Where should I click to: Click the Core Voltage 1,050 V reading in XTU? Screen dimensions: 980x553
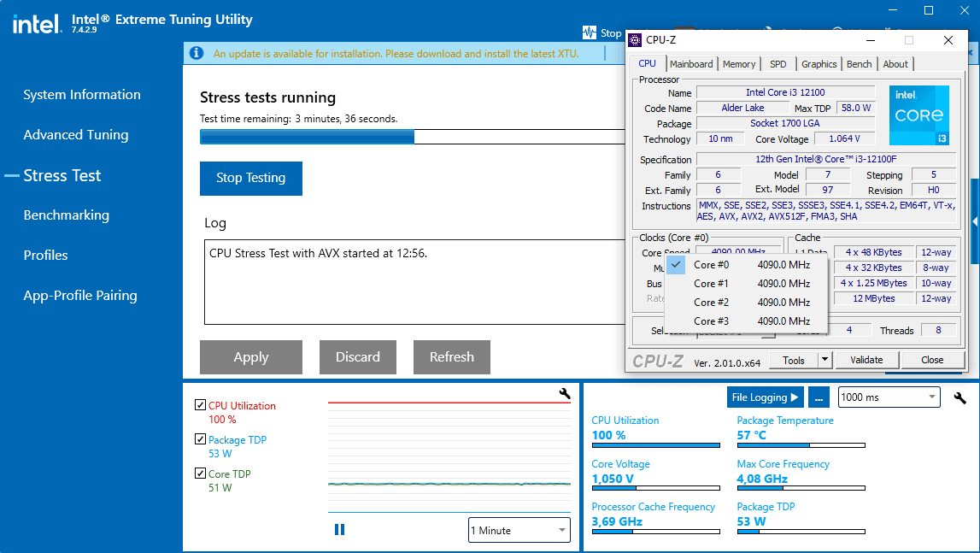pos(613,479)
